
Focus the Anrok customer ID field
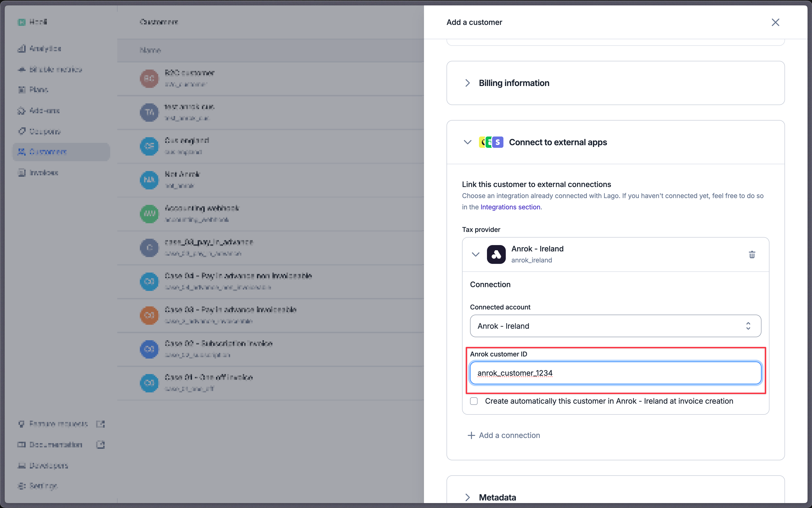pyautogui.click(x=615, y=373)
